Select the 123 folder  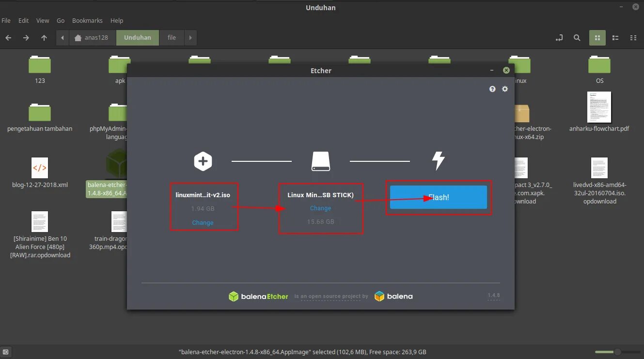tap(40, 70)
